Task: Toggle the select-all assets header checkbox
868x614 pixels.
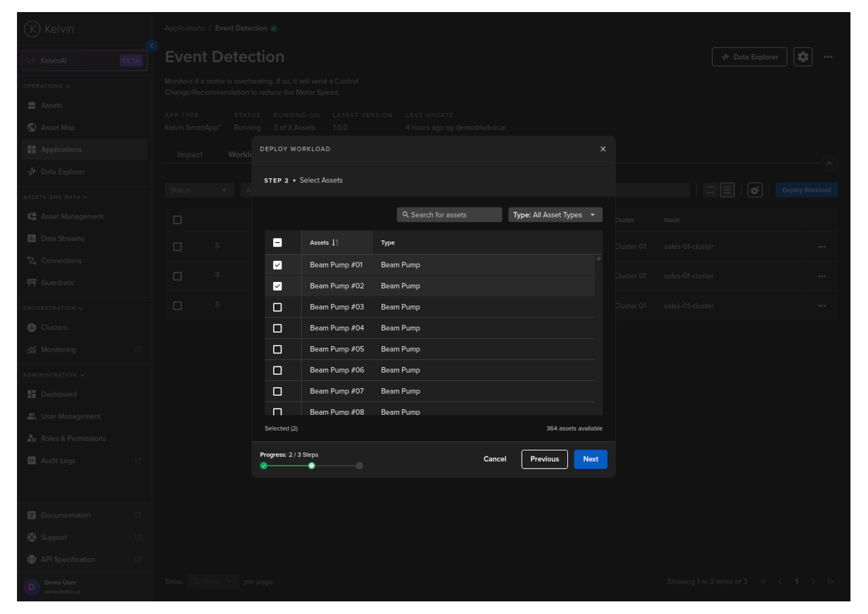Action: (277, 243)
